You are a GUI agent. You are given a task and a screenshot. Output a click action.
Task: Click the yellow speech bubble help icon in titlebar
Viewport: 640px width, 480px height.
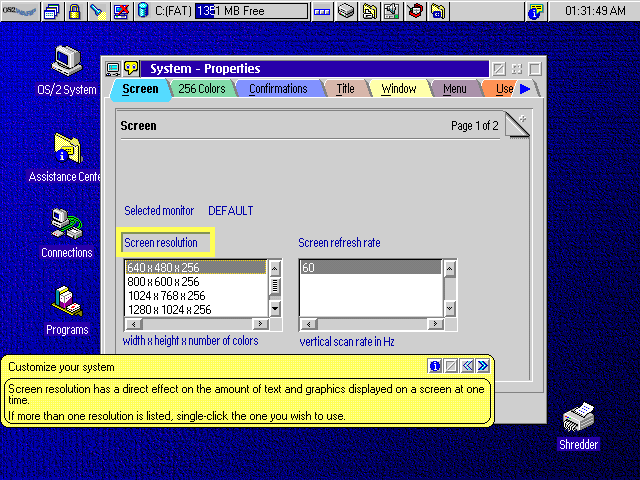click(131, 68)
